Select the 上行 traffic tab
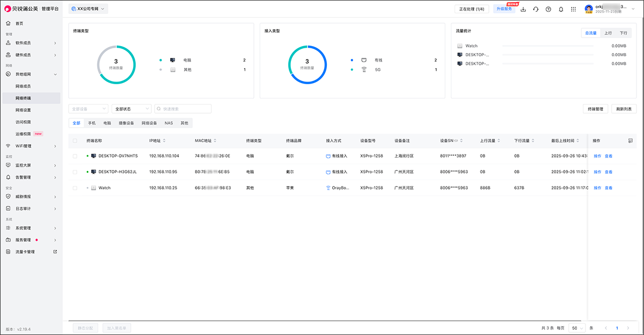Viewport: 644px width, 335px height. 608,33
